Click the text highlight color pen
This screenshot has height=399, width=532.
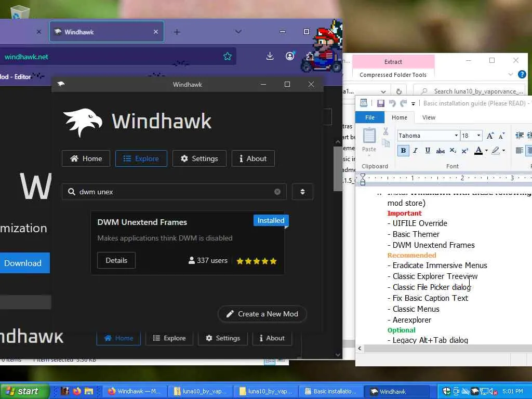(496, 151)
